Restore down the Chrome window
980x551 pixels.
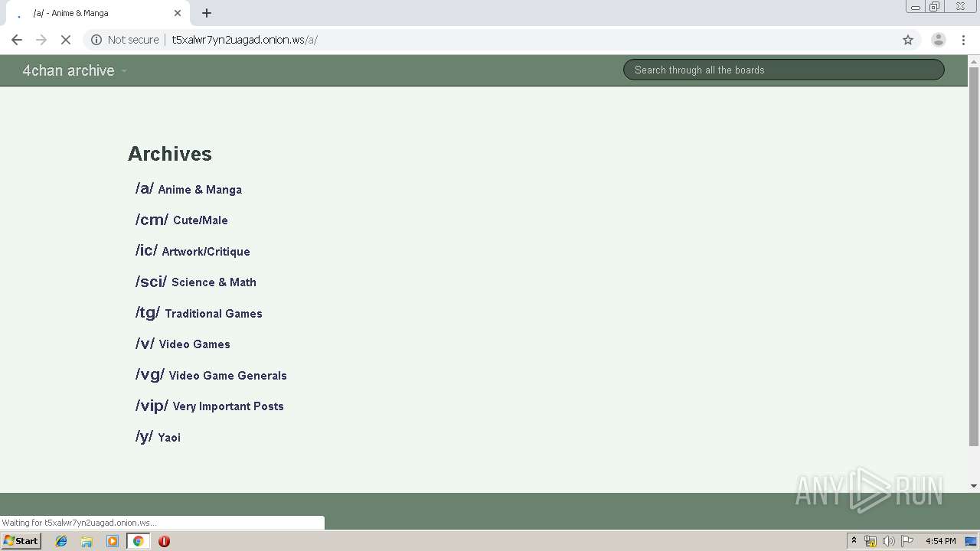tap(935, 7)
